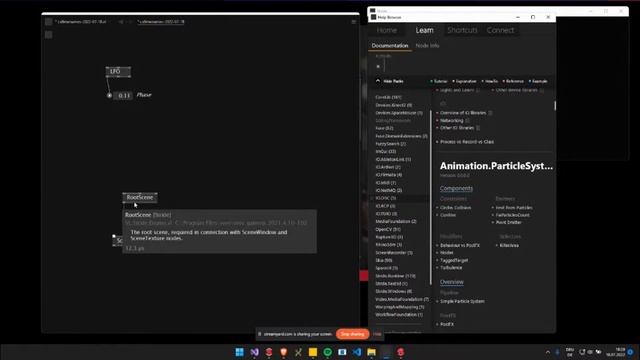Viewport: 640px width, 360px height.
Task: Select the FuzzySearch package
Action: pos(390,144)
